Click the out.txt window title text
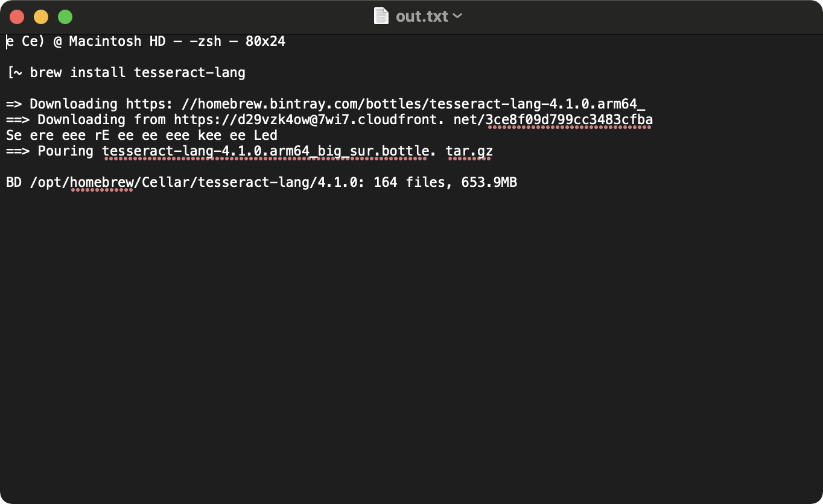Screen dimensions: 823x504 [x=422, y=16]
